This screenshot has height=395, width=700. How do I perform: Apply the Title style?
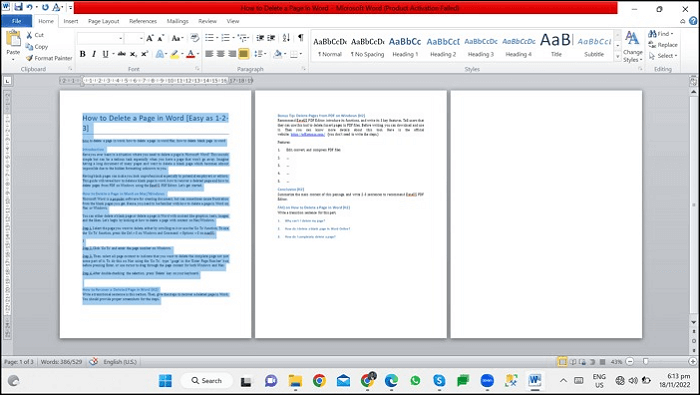[556, 46]
